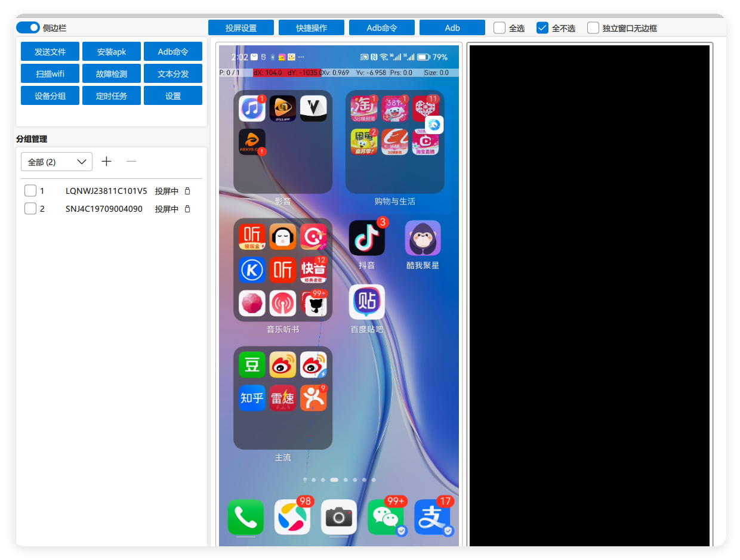Open the 知乎 app in 主流 folder
The width and height of the screenshot is (740, 560).
252,398
